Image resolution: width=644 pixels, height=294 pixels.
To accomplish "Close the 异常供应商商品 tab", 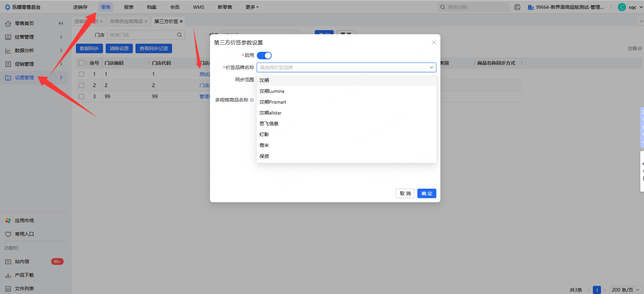I will (146, 21).
